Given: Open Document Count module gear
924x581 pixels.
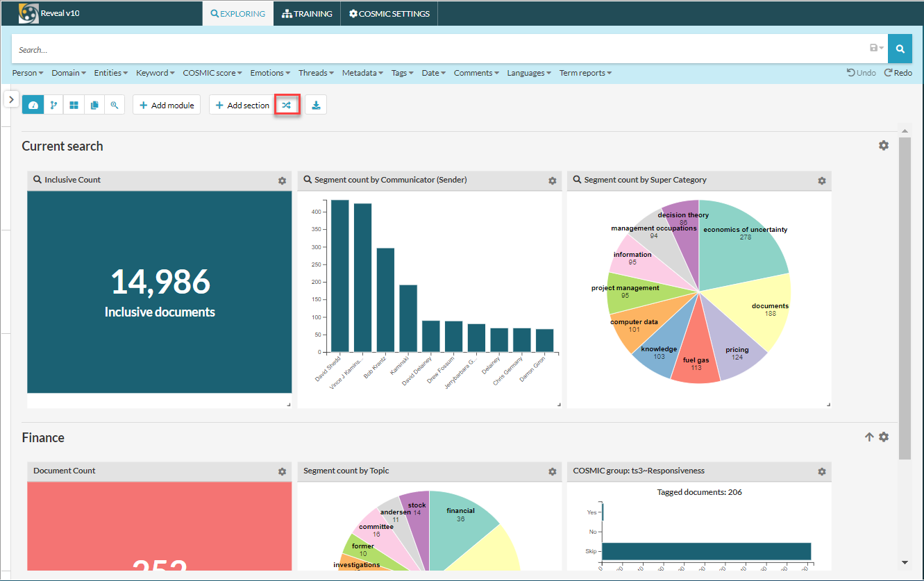Looking at the screenshot, I should click(282, 471).
